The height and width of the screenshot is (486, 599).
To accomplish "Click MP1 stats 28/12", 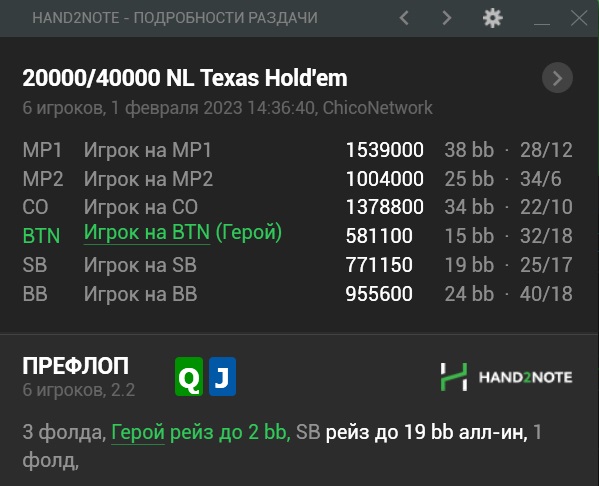I will pyautogui.click(x=546, y=150).
